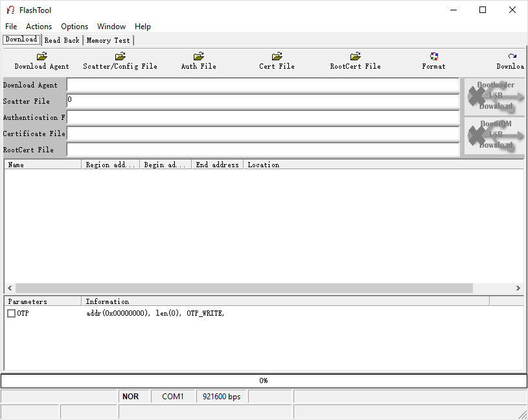Screen dimensions: 528x420
Task: Click the End address column header
Action: click(218, 165)
